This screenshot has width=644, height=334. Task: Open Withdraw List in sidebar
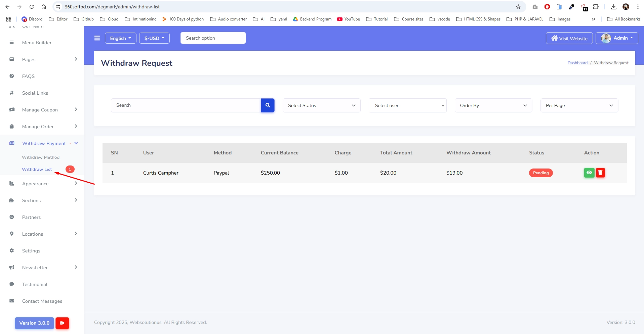click(x=37, y=170)
